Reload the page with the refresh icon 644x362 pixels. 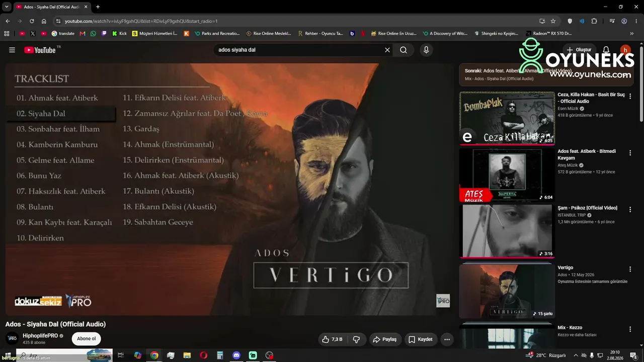pos(32,21)
